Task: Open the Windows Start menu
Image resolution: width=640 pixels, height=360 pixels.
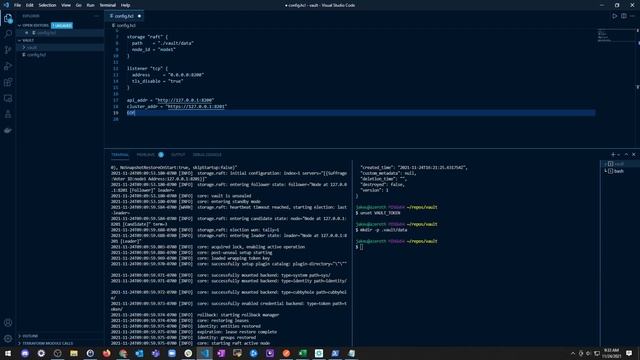Action: point(8,353)
